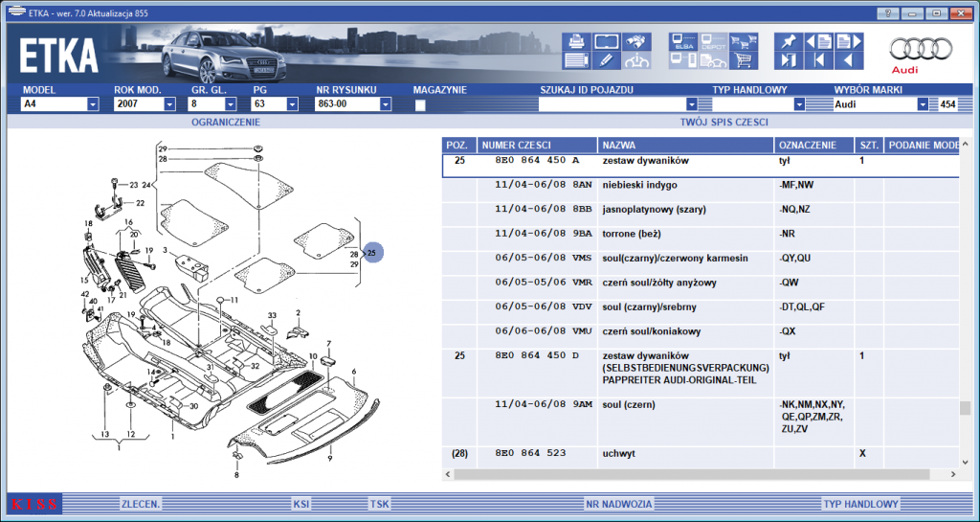This screenshot has height=522, width=980.
Task: Select part number 8E0 864 450 D
Action: [x=537, y=355]
